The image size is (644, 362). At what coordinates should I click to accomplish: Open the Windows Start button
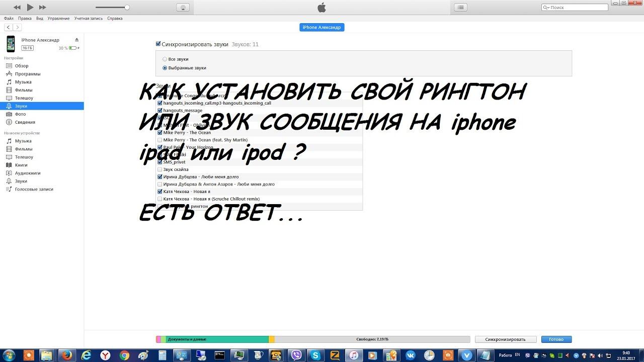point(9,355)
